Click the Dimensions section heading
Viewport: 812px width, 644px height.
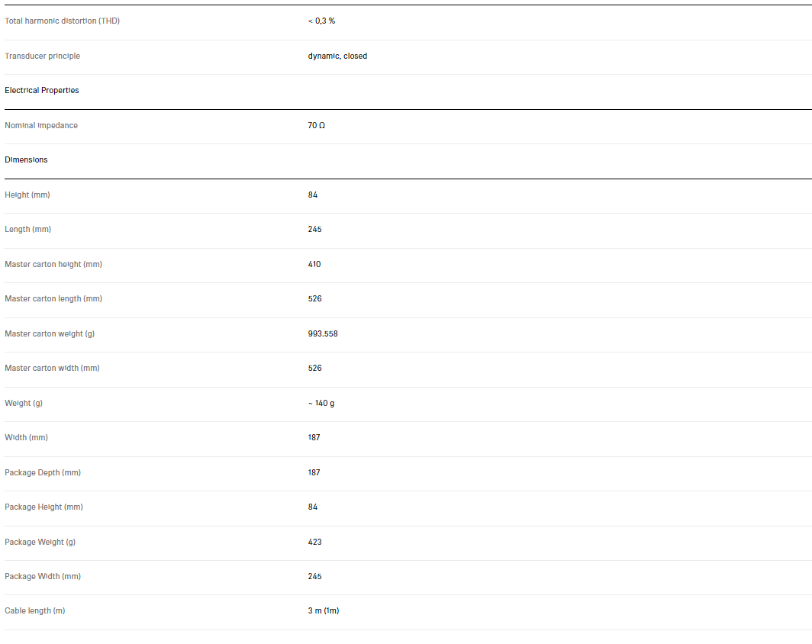click(x=26, y=159)
